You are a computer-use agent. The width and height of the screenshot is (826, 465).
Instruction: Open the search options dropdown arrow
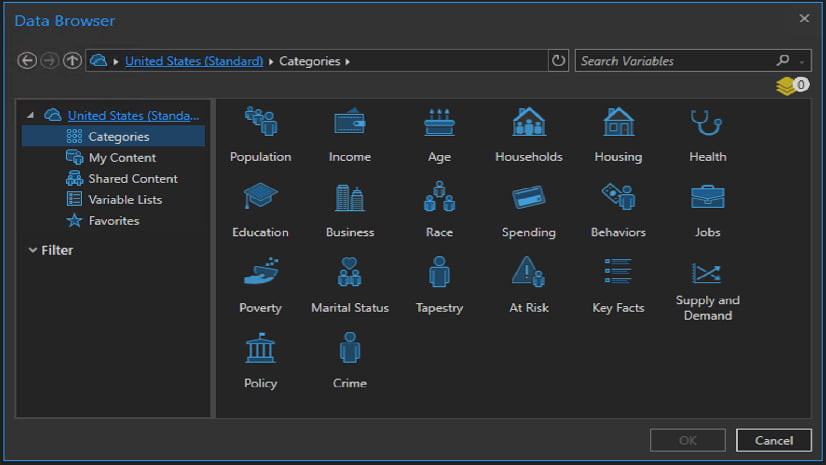click(800, 61)
